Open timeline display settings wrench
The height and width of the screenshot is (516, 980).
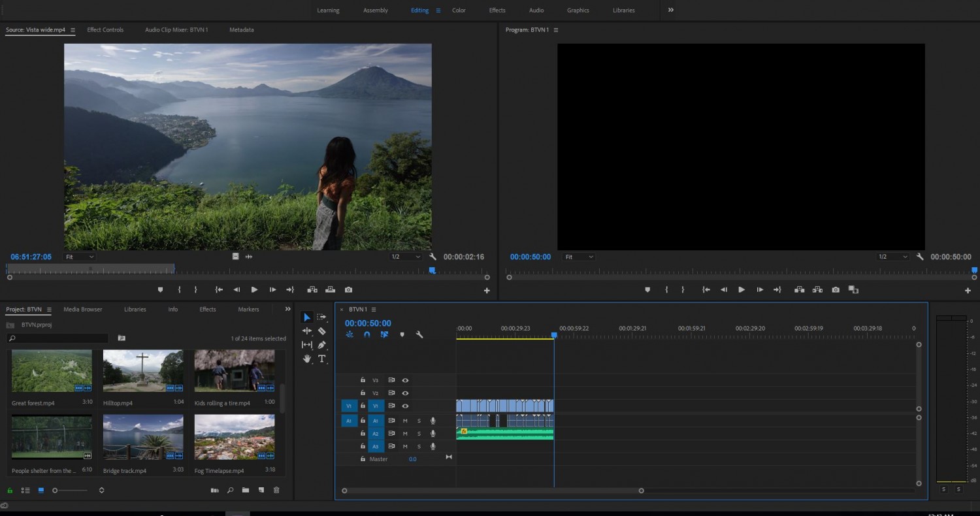click(x=419, y=334)
